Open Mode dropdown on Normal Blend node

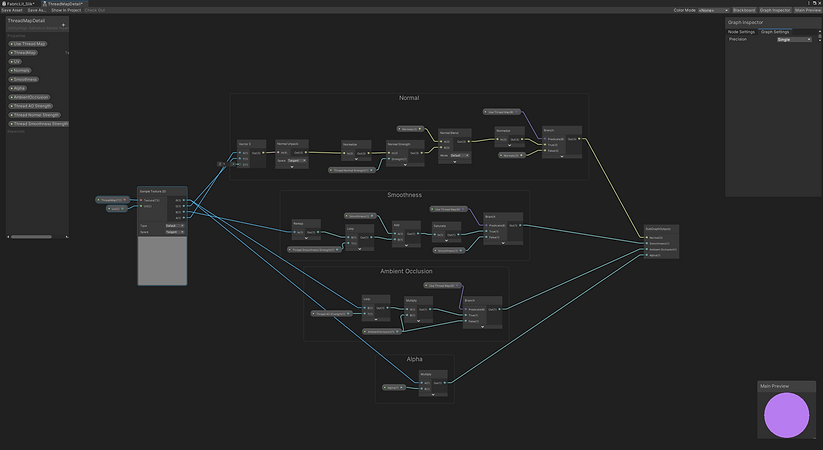(460, 155)
